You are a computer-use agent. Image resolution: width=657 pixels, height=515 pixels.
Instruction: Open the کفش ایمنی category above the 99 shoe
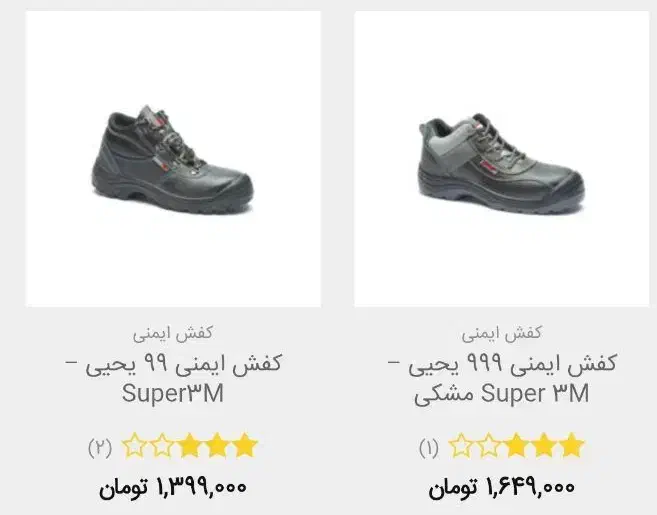pyautogui.click(x=173, y=333)
